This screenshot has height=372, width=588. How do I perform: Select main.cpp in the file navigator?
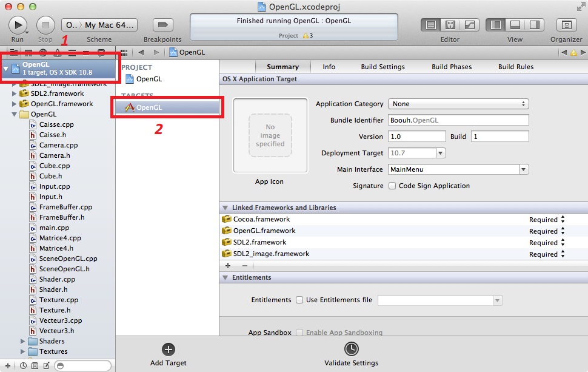(54, 228)
